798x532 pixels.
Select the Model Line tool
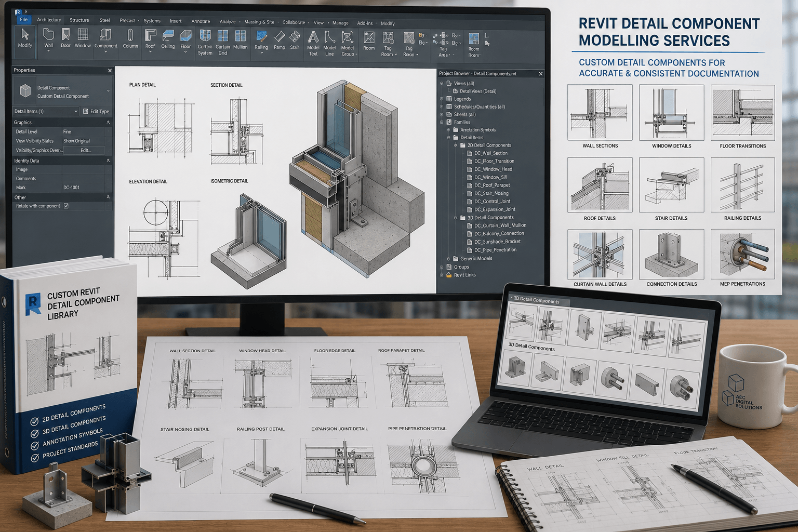coord(329,43)
